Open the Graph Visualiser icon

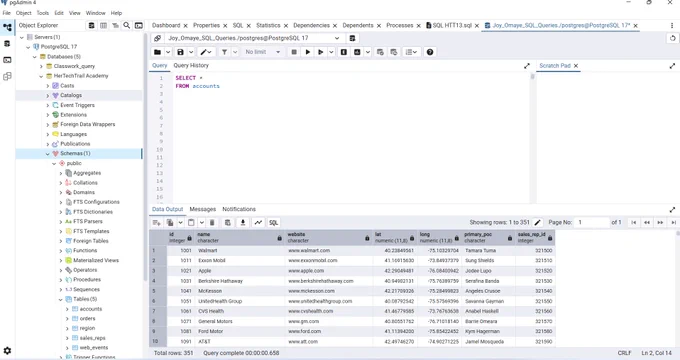[x=258, y=223]
